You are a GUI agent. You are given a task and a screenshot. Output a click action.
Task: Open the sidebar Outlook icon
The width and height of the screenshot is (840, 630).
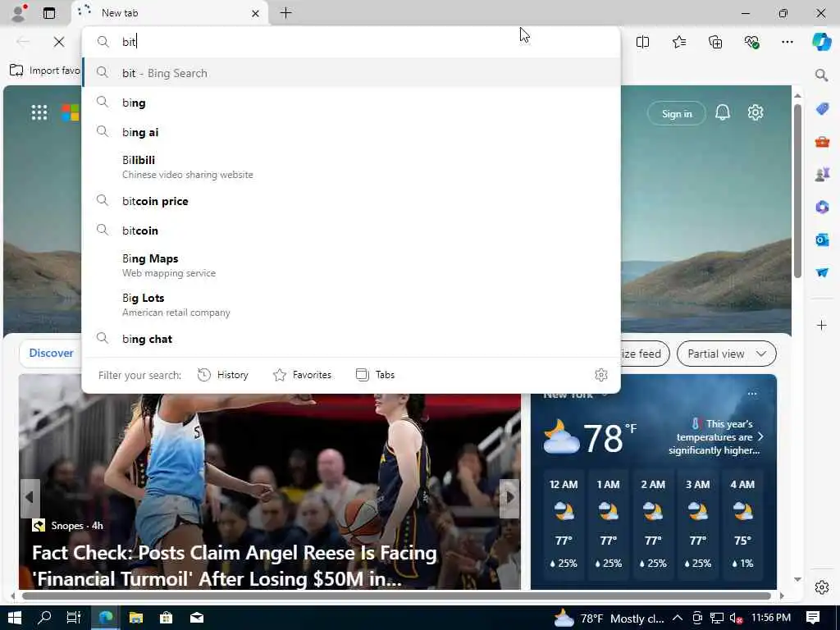click(822, 240)
